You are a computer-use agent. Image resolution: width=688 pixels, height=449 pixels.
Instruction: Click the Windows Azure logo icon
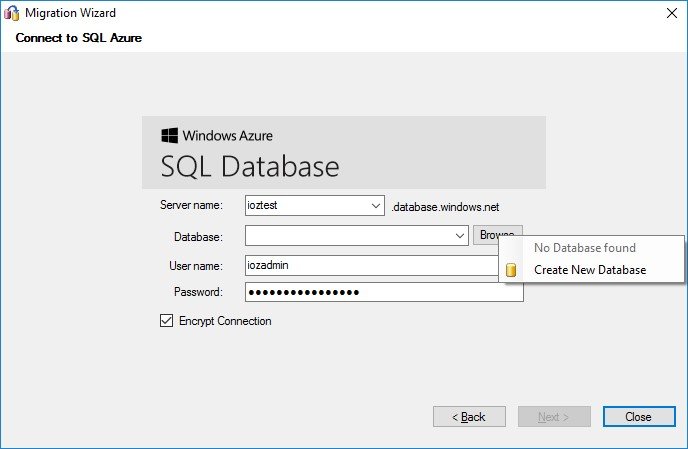[169, 135]
